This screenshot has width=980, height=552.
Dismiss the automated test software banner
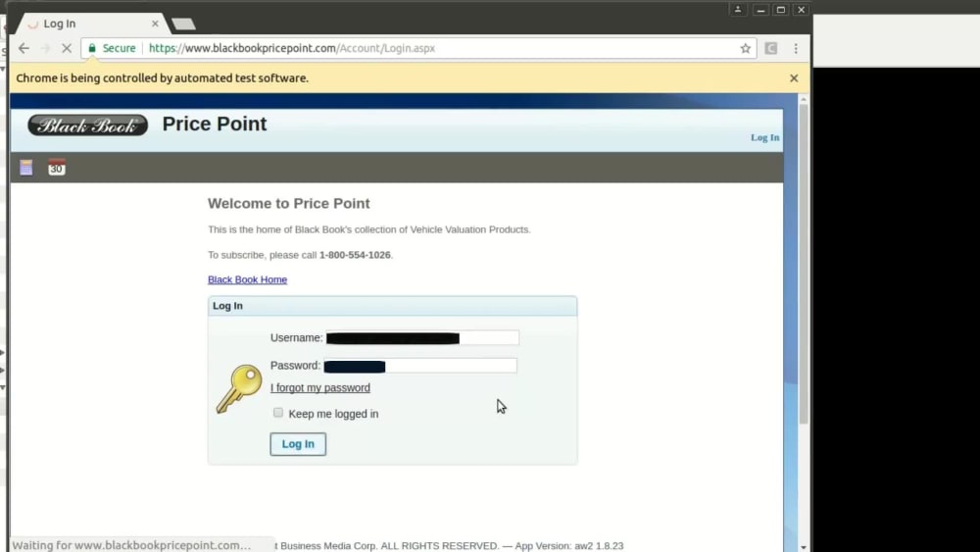click(794, 78)
